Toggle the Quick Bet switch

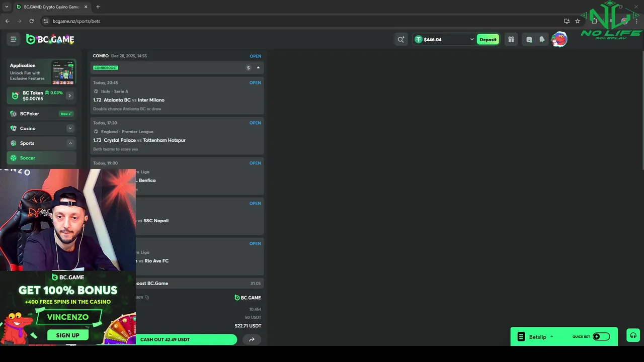click(601, 337)
